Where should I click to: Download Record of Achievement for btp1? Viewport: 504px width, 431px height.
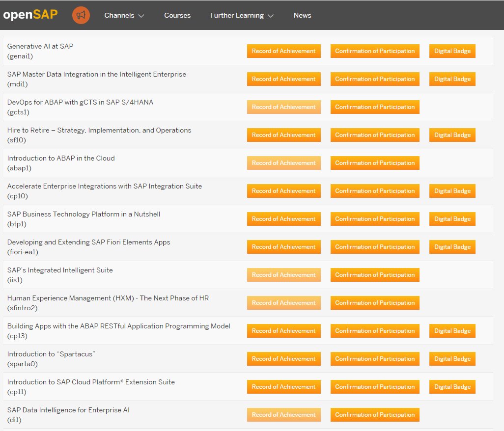pyautogui.click(x=284, y=219)
